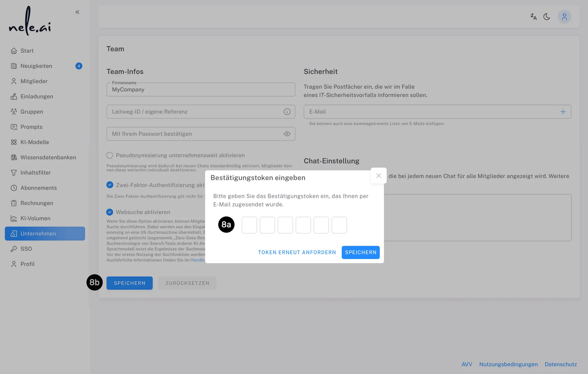Select the Inhaltsfilter section
Viewport: 588px width, 374px height.
[36, 172]
